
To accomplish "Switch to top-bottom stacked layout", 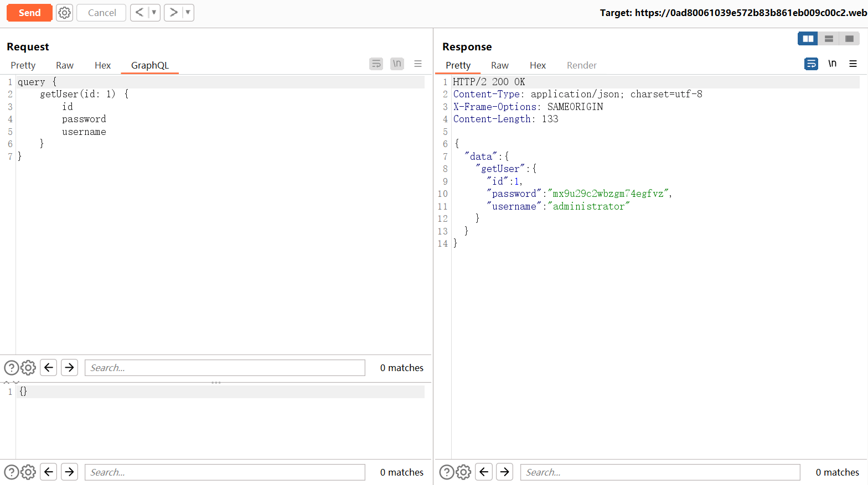I will pos(829,39).
